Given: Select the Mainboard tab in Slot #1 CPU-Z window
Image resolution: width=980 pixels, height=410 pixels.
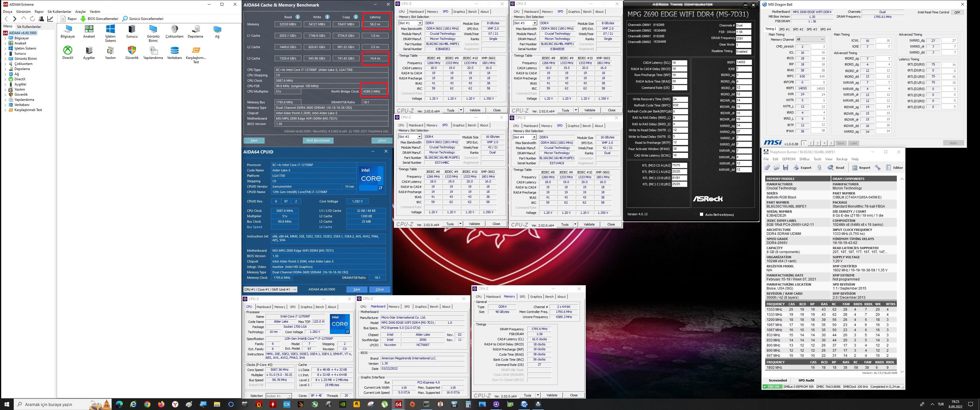Looking at the screenshot, I should 416,12.
